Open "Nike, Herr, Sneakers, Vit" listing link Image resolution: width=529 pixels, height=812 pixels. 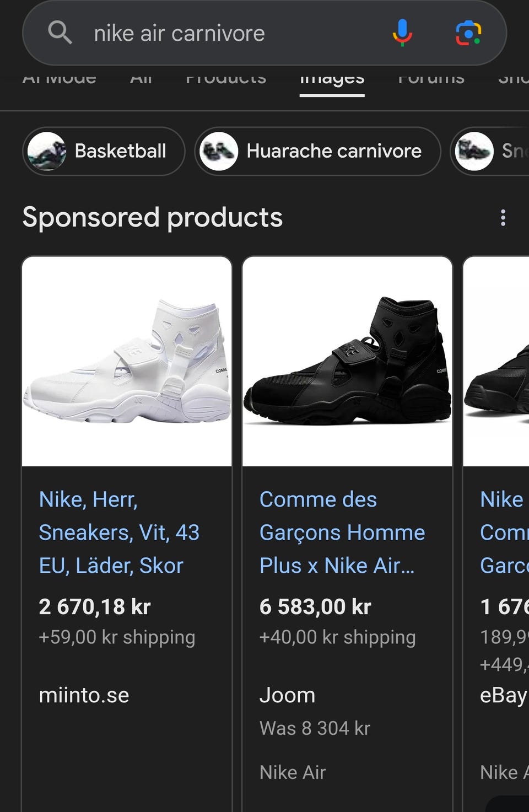point(119,533)
